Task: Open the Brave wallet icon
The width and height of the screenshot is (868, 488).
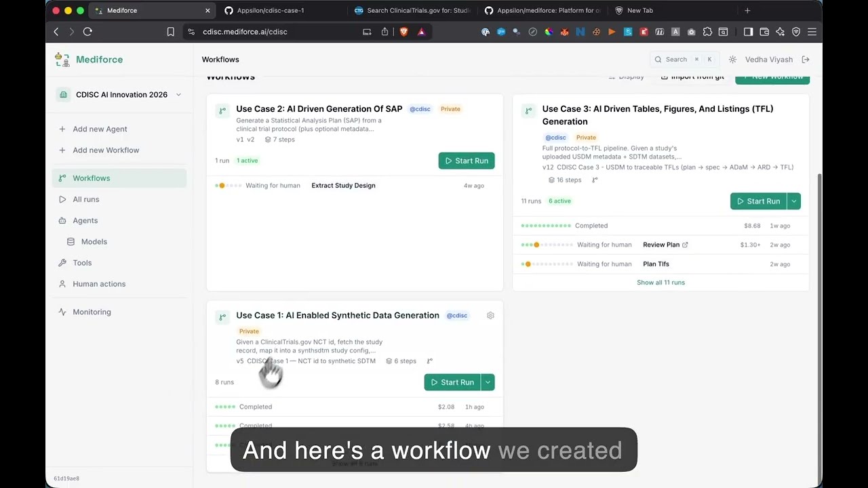Action: click(764, 32)
